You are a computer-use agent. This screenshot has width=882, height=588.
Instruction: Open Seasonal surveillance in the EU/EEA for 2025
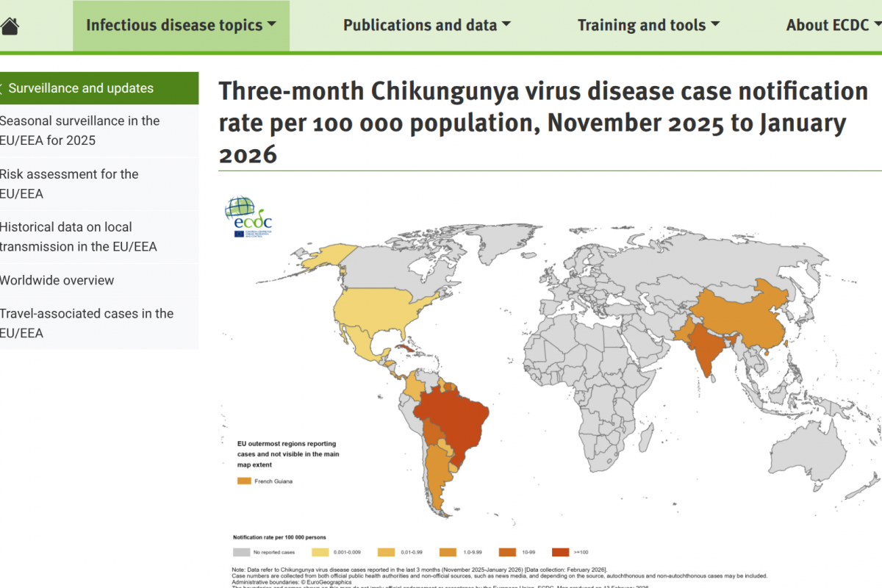(x=79, y=130)
